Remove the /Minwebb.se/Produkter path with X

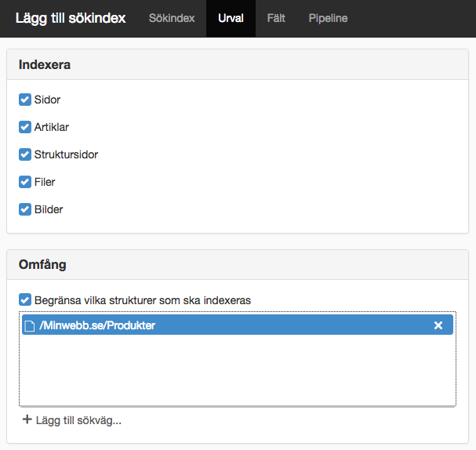pos(438,325)
